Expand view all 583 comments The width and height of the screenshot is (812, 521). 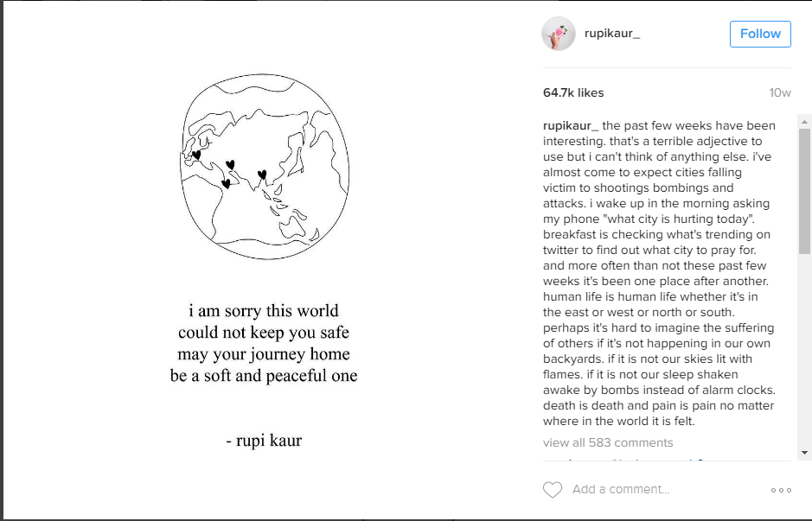608,442
